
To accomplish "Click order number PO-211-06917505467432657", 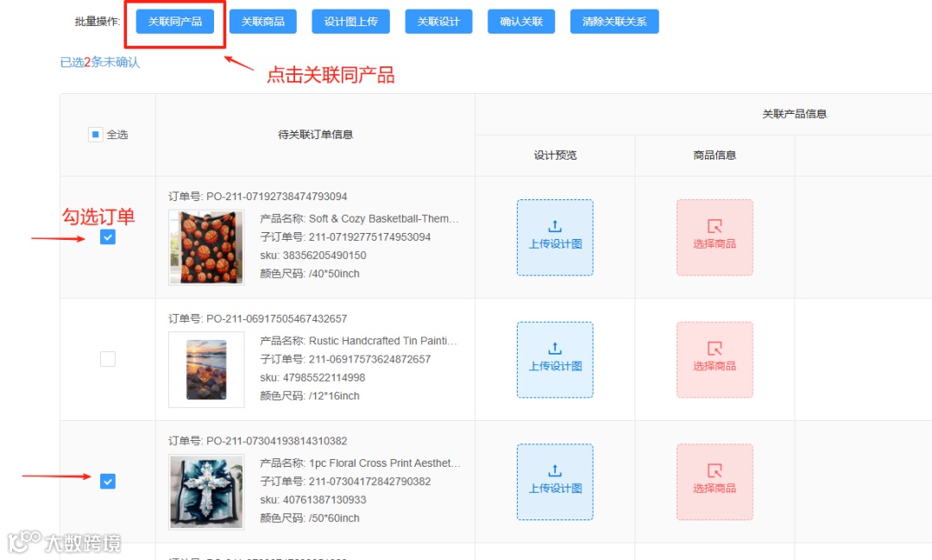I will pos(276,318).
